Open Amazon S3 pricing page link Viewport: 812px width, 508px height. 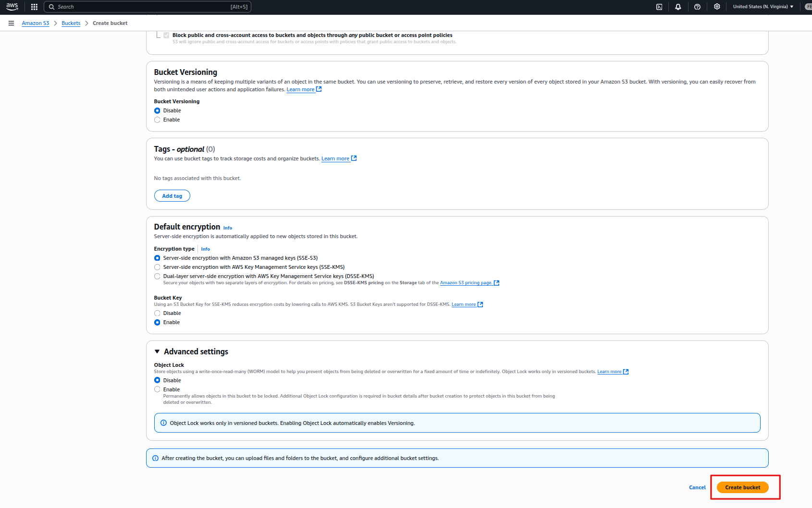point(466,283)
